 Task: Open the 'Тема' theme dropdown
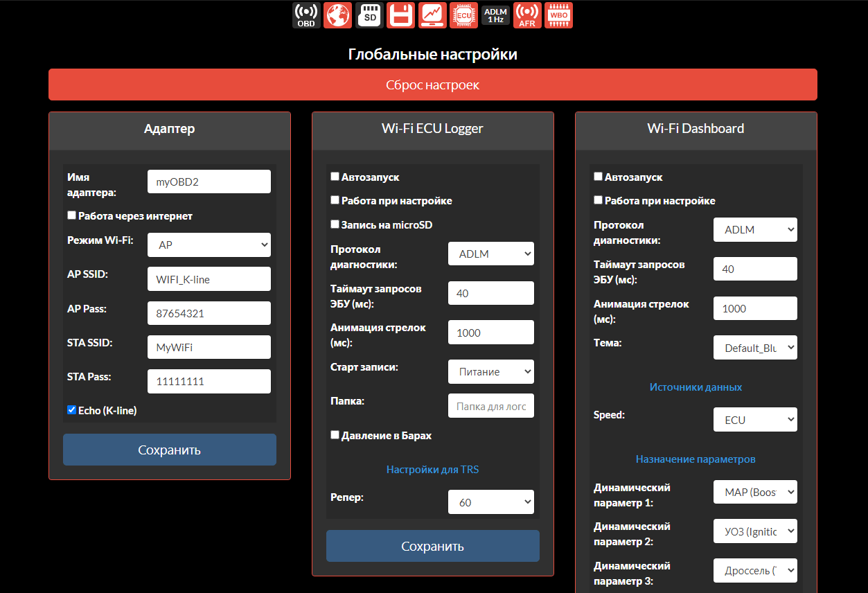pyautogui.click(x=754, y=348)
